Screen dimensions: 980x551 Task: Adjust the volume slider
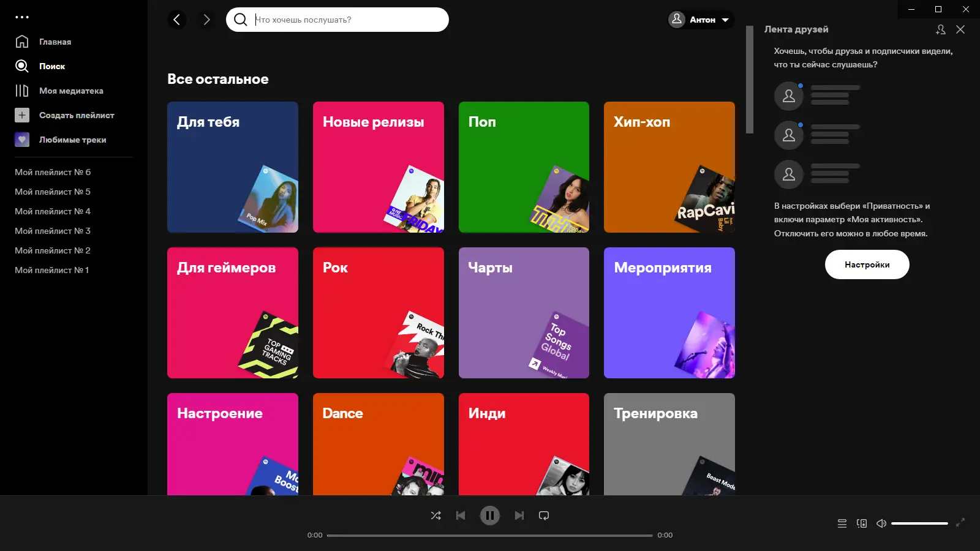[x=919, y=523]
